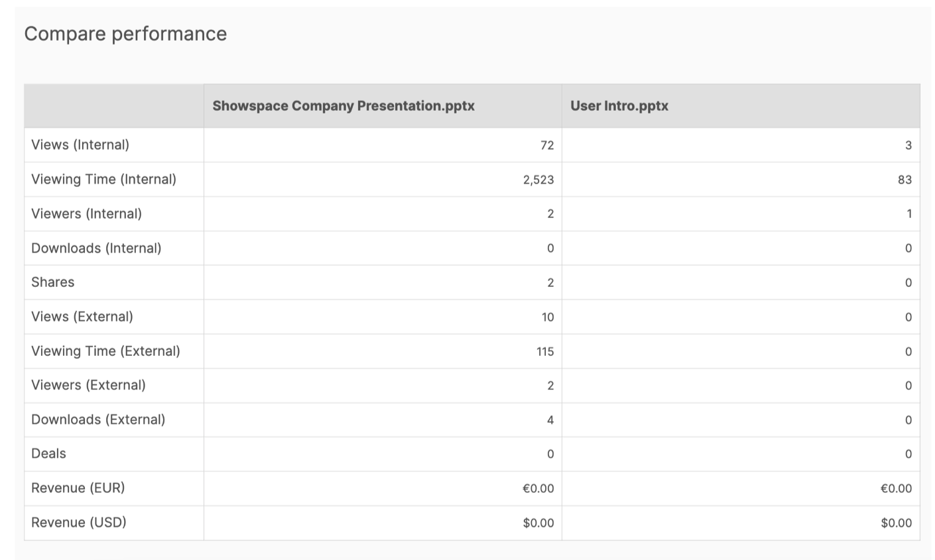
Task: Click the Shares row label
Action: 52,282
